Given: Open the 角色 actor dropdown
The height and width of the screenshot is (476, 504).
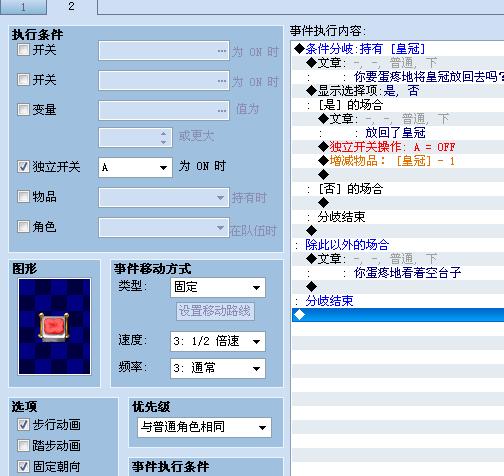Looking at the screenshot, I should tap(164, 228).
